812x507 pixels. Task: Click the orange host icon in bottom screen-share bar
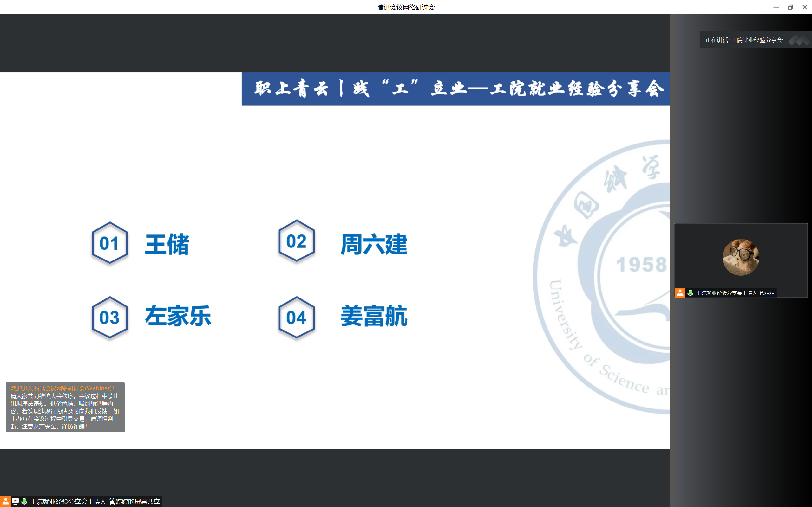5,501
